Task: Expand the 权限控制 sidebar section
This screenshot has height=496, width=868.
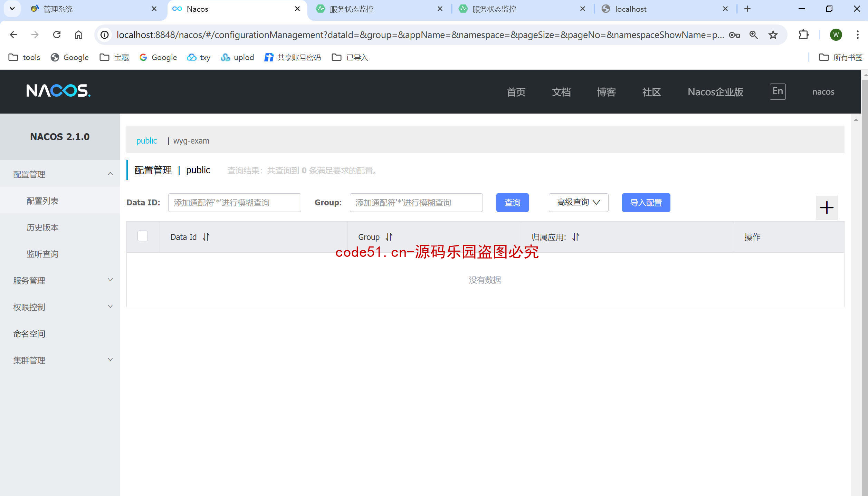Action: tap(60, 307)
